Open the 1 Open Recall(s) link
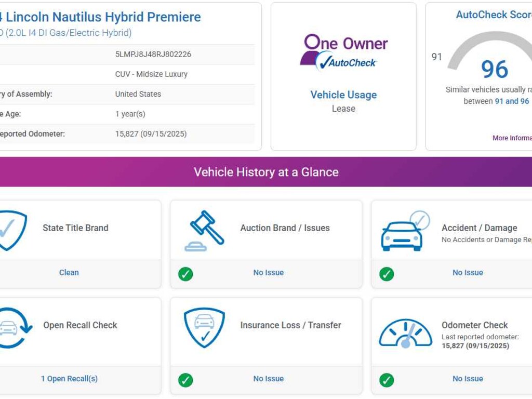532x399 pixels. coord(69,379)
